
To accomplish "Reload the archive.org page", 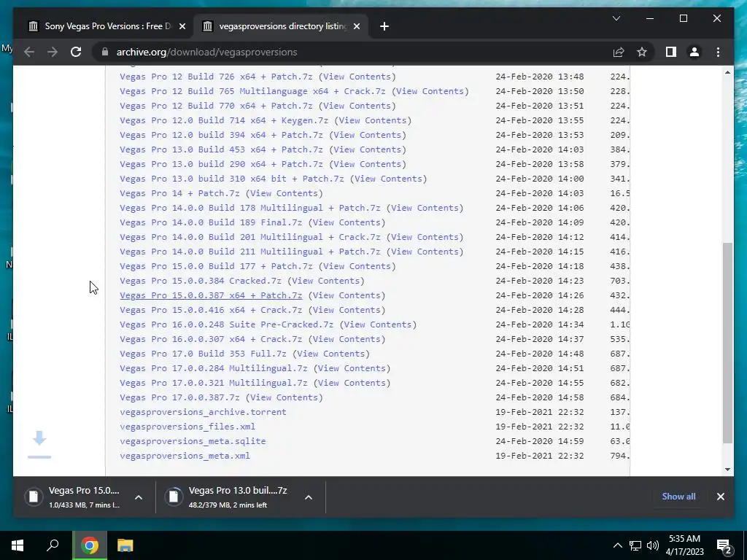I will point(76,52).
